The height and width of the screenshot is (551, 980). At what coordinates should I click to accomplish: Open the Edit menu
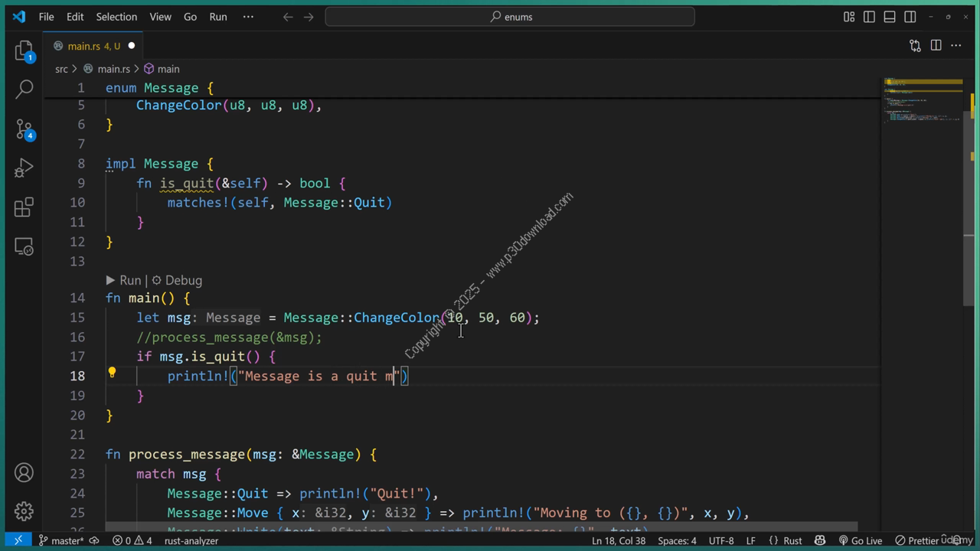(75, 17)
